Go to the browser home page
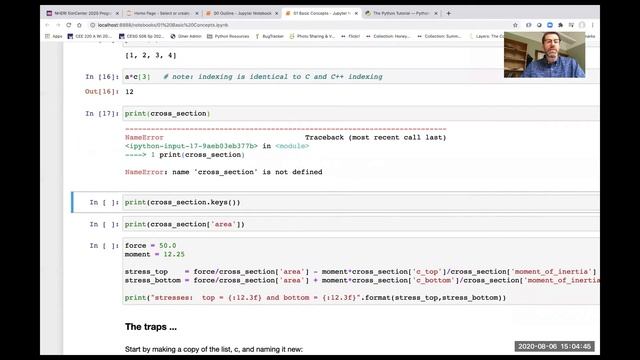Viewport: 640px width, 360px height. [x=79, y=25]
